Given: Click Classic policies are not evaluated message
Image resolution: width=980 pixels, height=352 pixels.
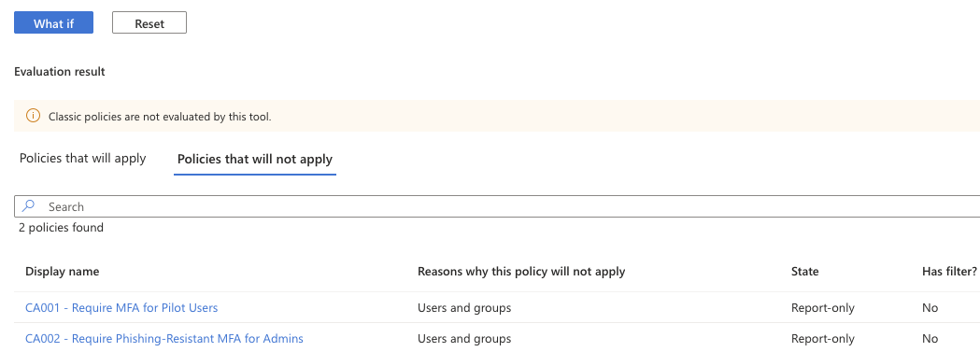Looking at the screenshot, I should 160,117.
